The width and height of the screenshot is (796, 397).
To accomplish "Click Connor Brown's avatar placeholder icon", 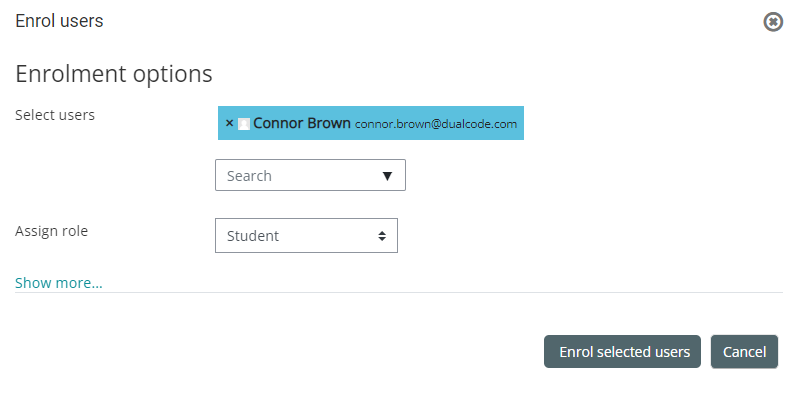I will coord(244,123).
